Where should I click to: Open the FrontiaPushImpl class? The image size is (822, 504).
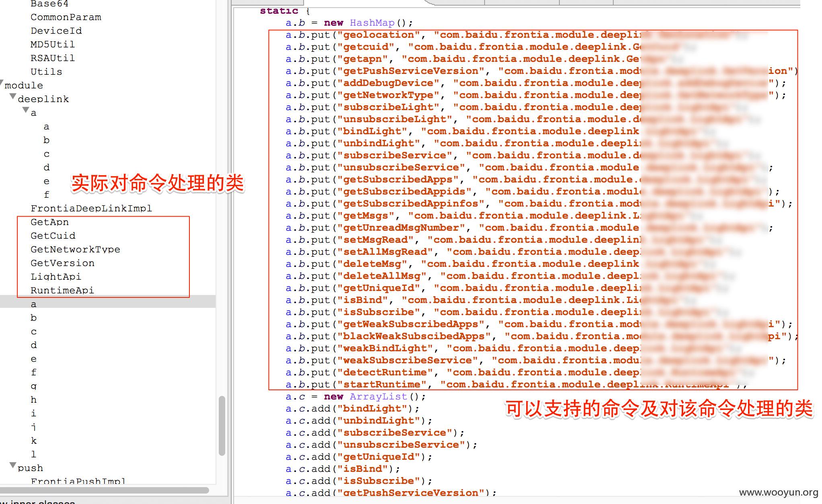[x=78, y=481]
